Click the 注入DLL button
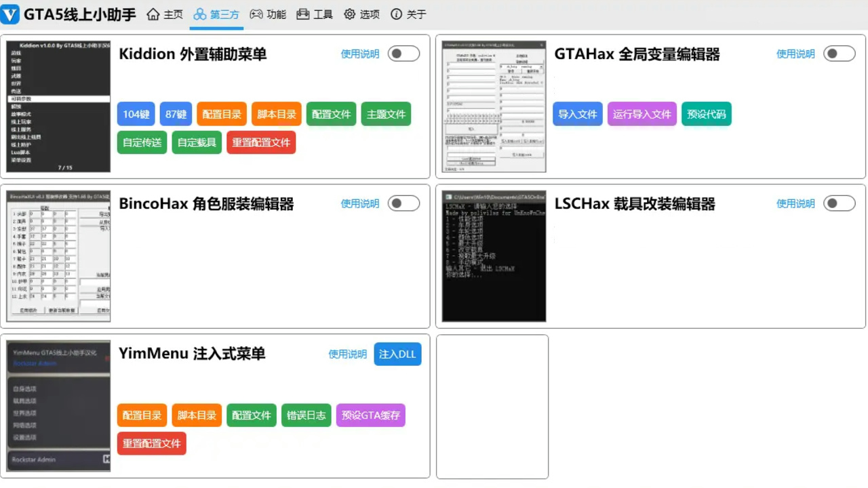Image resolution: width=868 pixels, height=488 pixels. tap(397, 354)
